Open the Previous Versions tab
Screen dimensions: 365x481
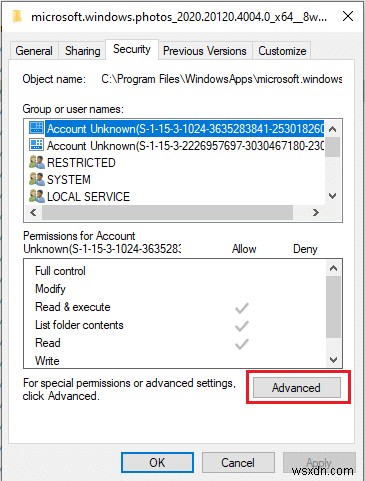(x=205, y=51)
